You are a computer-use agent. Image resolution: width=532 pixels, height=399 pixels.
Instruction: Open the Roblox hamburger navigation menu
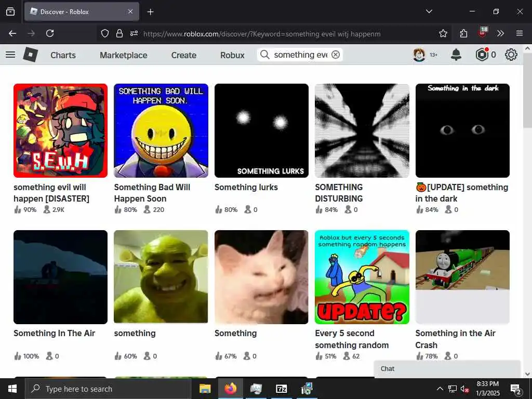click(x=10, y=55)
